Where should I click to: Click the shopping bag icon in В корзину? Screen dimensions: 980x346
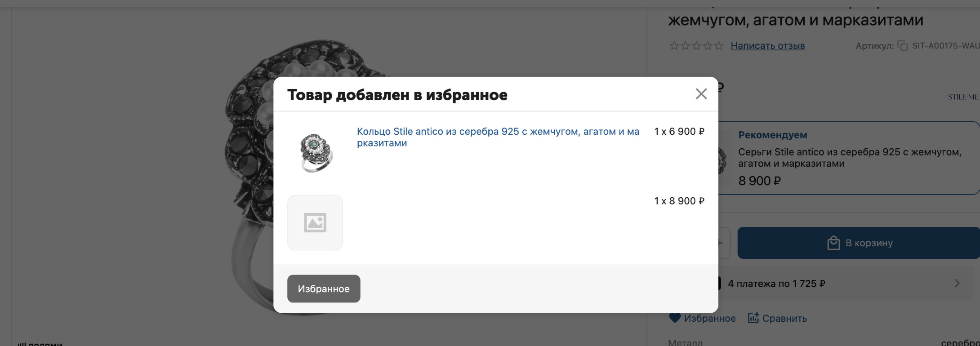pos(833,243)
